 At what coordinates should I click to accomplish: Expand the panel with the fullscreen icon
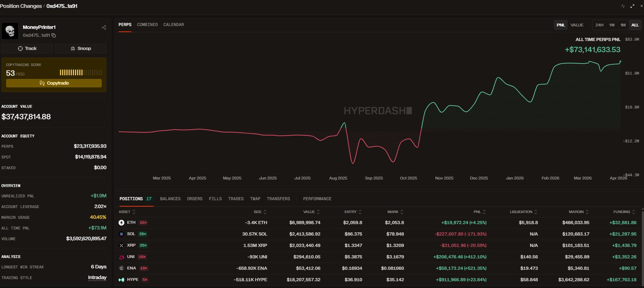(632, 6)
